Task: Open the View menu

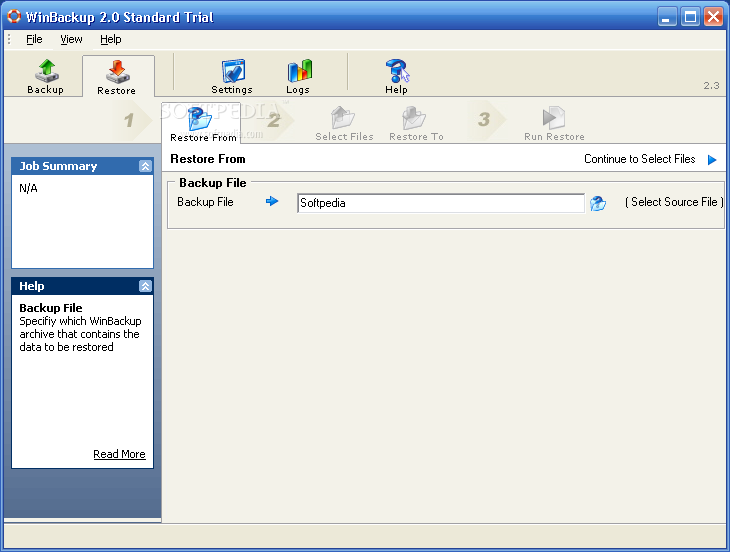Action: coord(71,39)
